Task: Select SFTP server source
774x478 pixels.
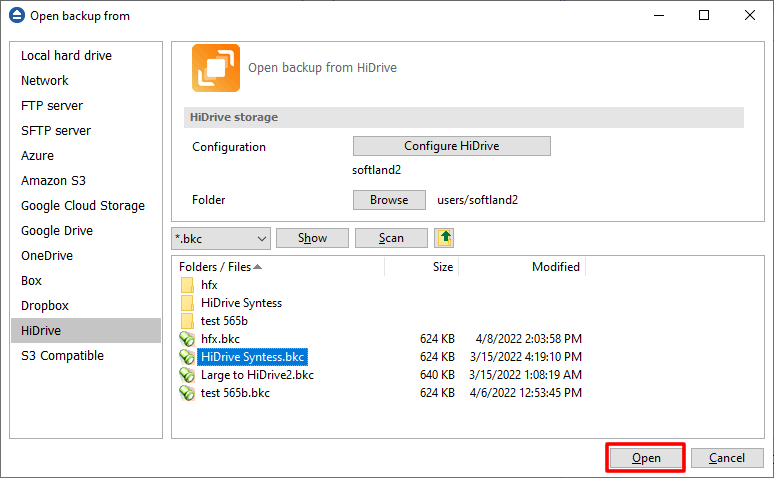Action: click(86, 130)
